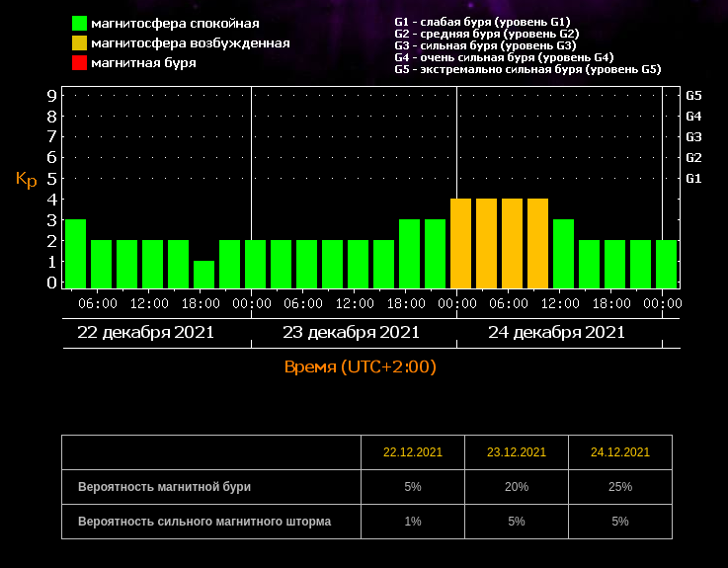Click the '23.12.2021' table header cell
This screenshot has height=568, width=728.
click(x=517, y=452)
